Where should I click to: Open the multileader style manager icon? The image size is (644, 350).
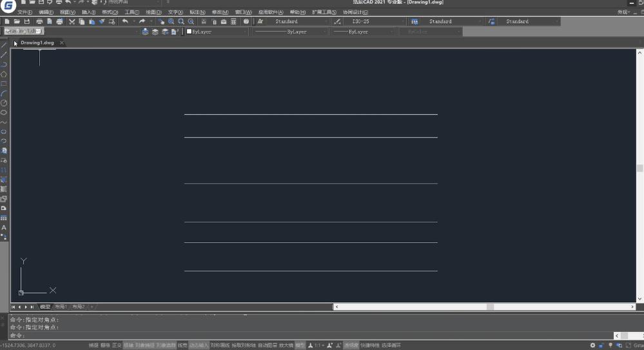coord(491,21)
